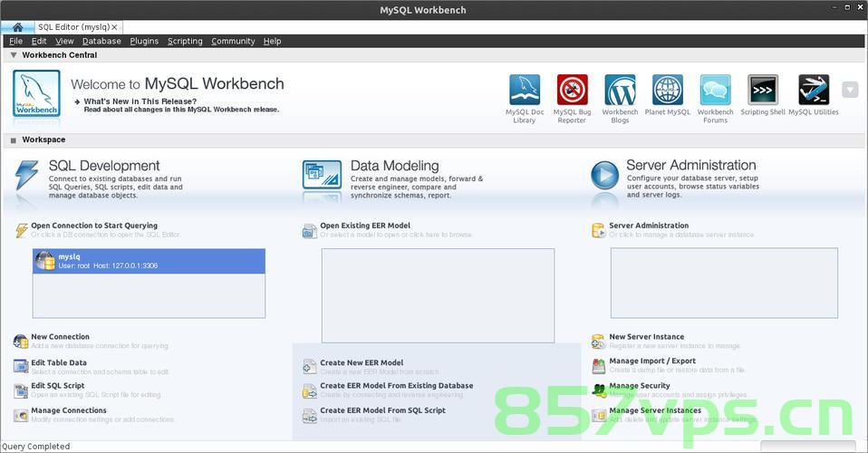Click the Edit Table Data link

point(59,362)
